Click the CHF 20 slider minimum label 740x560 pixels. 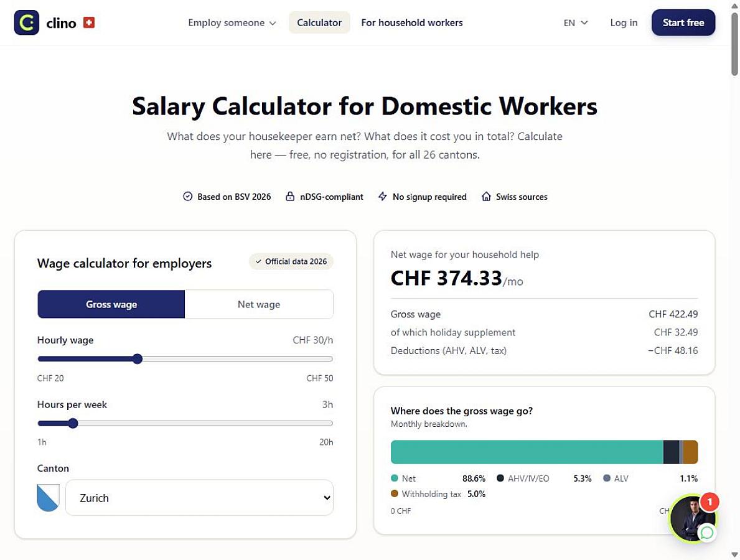pos(50,378)
